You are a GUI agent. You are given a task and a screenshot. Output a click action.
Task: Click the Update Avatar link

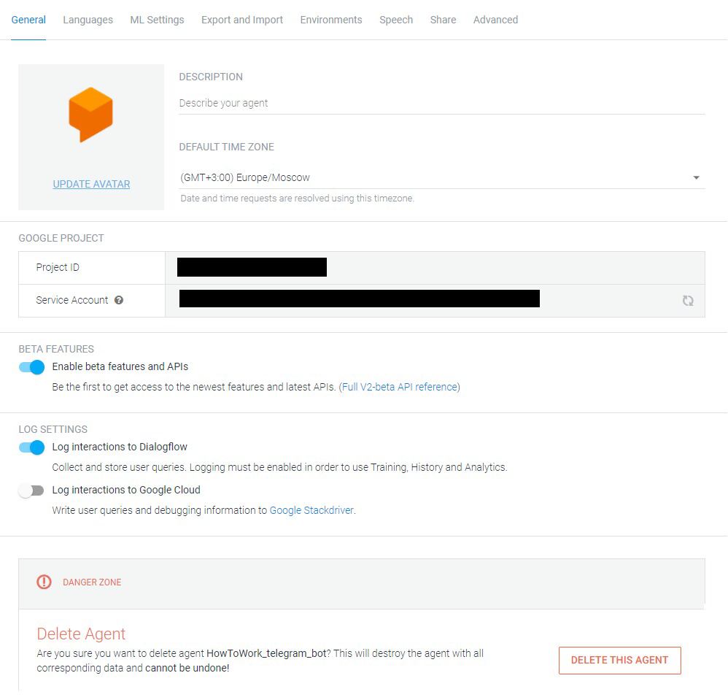(91, 184)
